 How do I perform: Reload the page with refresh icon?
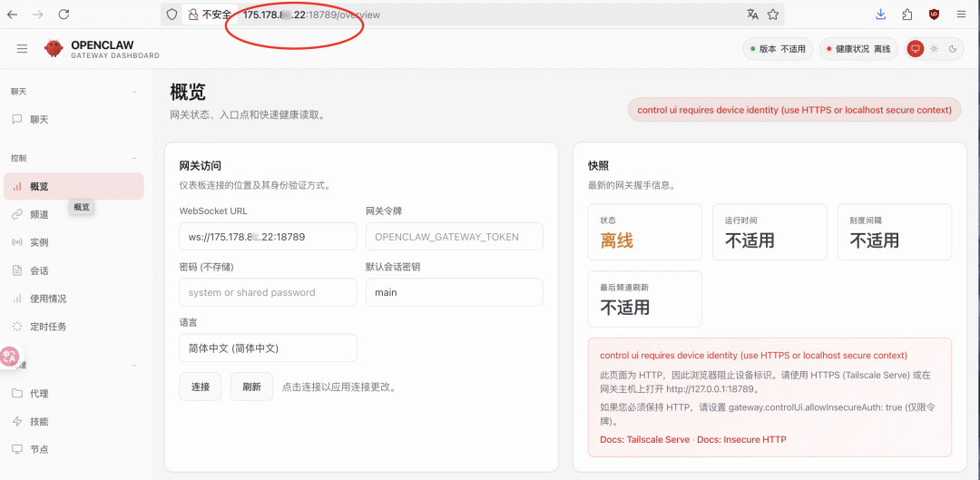tap(64, 15)
